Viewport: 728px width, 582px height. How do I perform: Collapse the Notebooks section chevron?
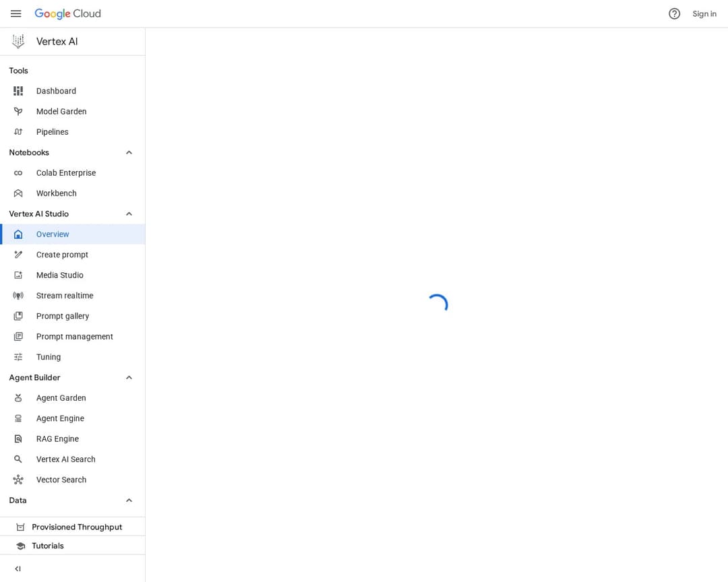(129, 152)
